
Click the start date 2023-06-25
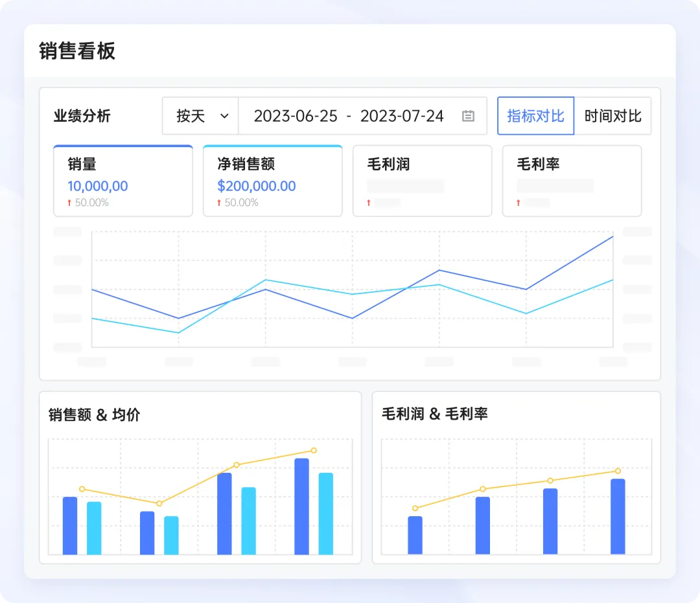click(296, 116)
